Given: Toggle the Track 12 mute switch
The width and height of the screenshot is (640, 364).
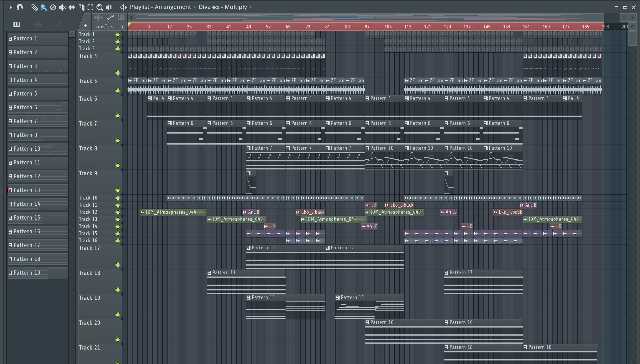Looking at the screenshot, I should (118, 212).
